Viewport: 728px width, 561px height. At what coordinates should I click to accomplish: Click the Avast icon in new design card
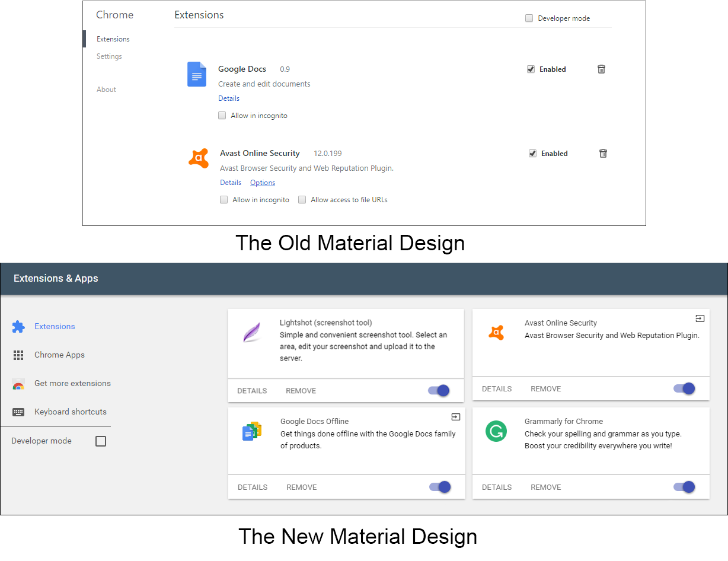click(x=496, y=332)
